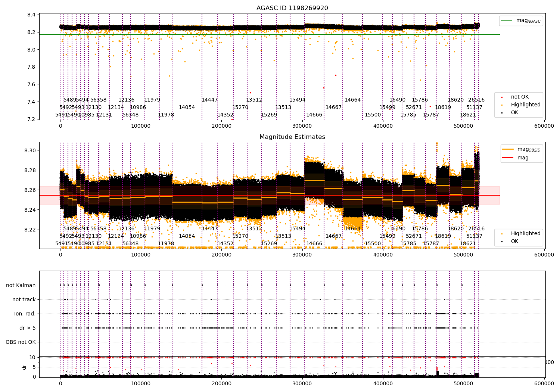
Task: Click 'Highlighted' legend entry in top plot
Action: pos(521,105)
